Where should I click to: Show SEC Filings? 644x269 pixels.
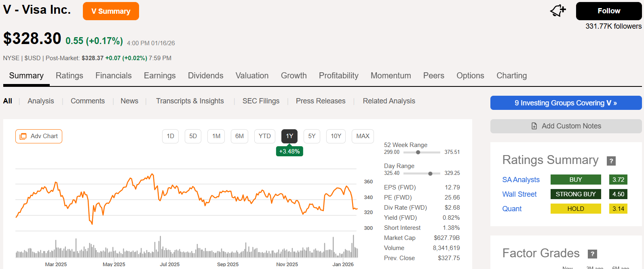point(261,101)
